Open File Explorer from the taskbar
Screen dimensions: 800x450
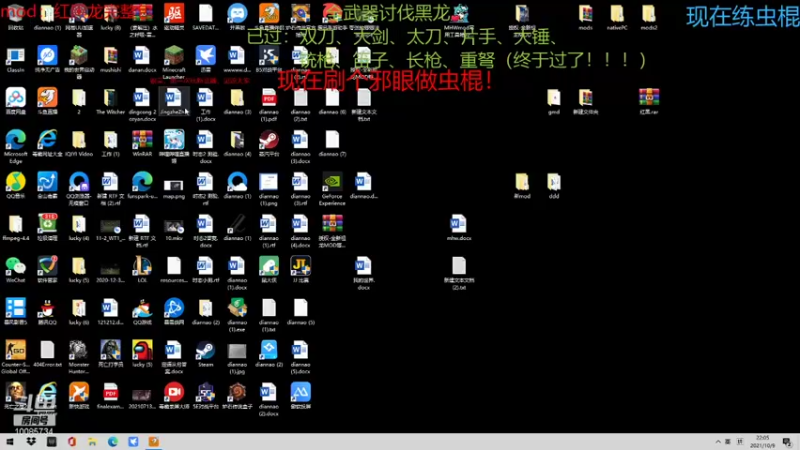click(92, 442)
